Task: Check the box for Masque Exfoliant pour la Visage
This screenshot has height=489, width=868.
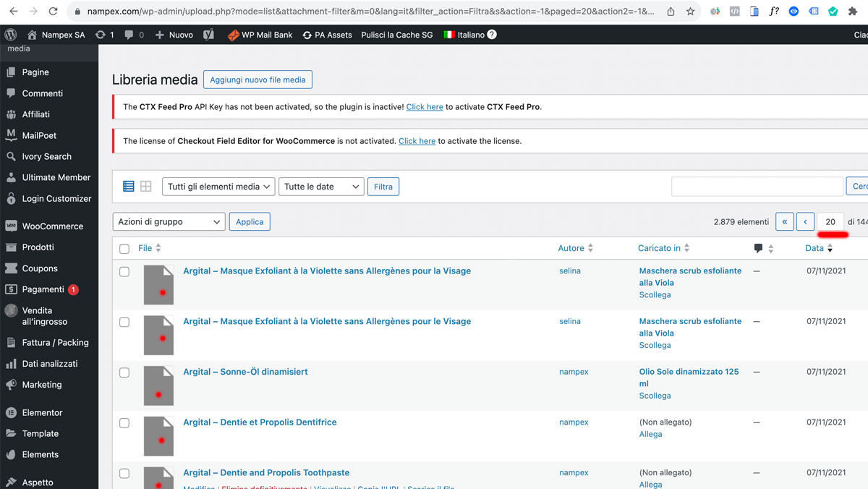Action: click(124, 272)
